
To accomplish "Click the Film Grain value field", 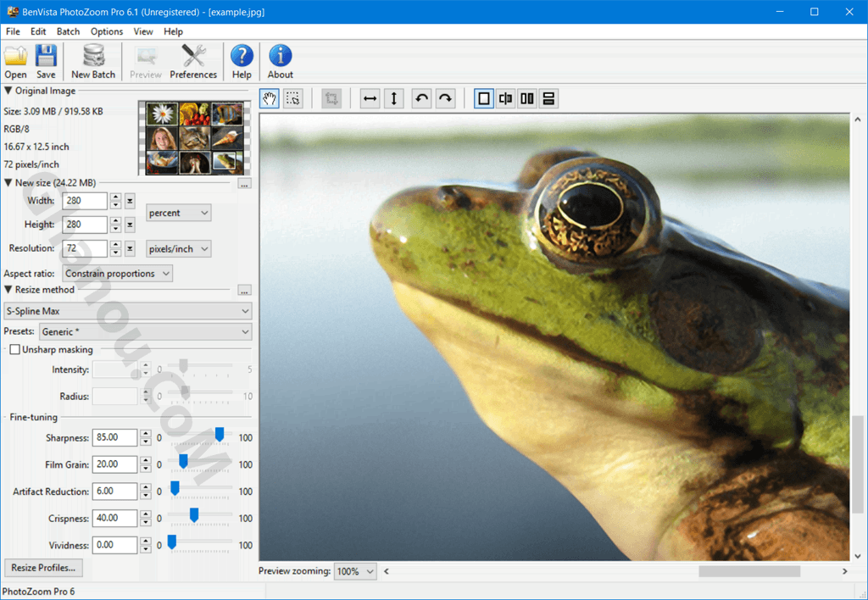I will [x=114, y=464].
